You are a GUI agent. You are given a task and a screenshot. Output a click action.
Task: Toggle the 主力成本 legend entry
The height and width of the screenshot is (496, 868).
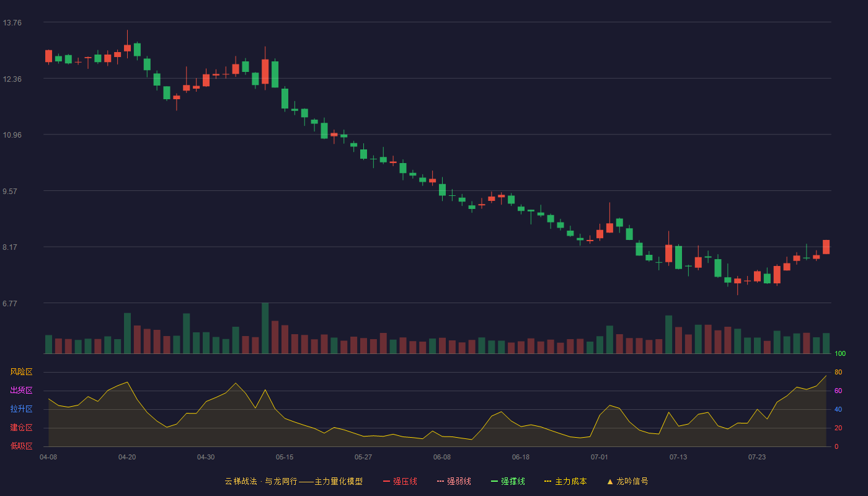[565, 481]
